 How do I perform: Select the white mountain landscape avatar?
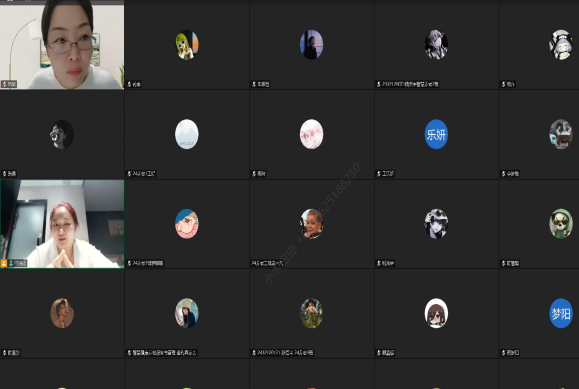click(186, 134)
